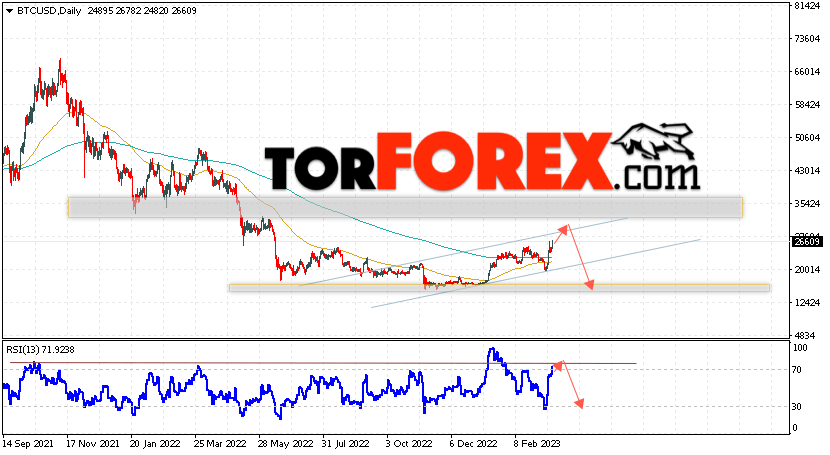This screenshot has width=830, height=455.
Task: Select the date label 28 May 2022
Action: (286, 443)
